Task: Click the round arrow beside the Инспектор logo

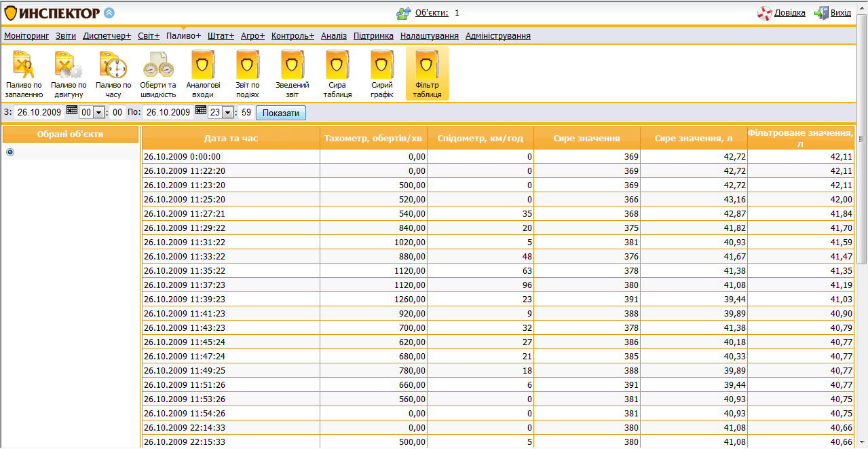Action: 109,12
